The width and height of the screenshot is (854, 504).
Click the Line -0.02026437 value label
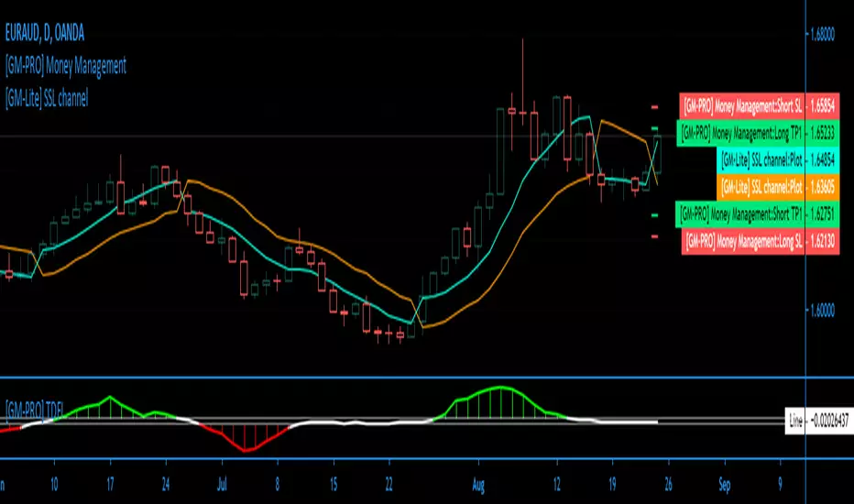[819, 421]
